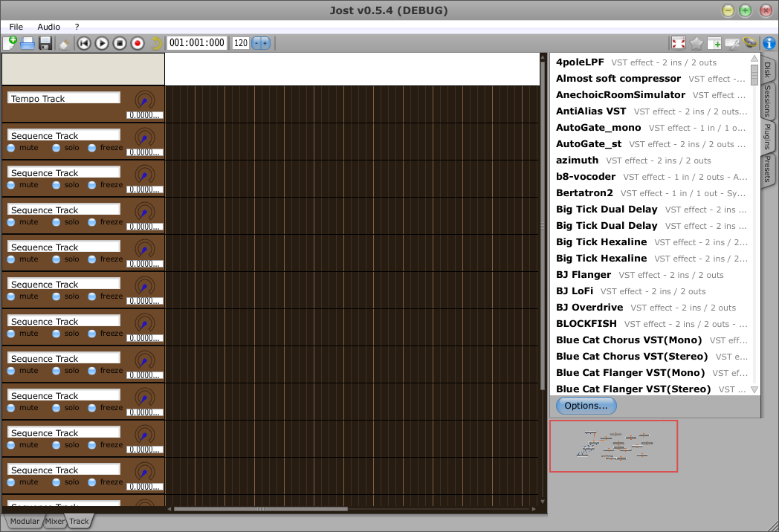
Task: Open audio settings via the speaker icon
Action: pos(751,43)
